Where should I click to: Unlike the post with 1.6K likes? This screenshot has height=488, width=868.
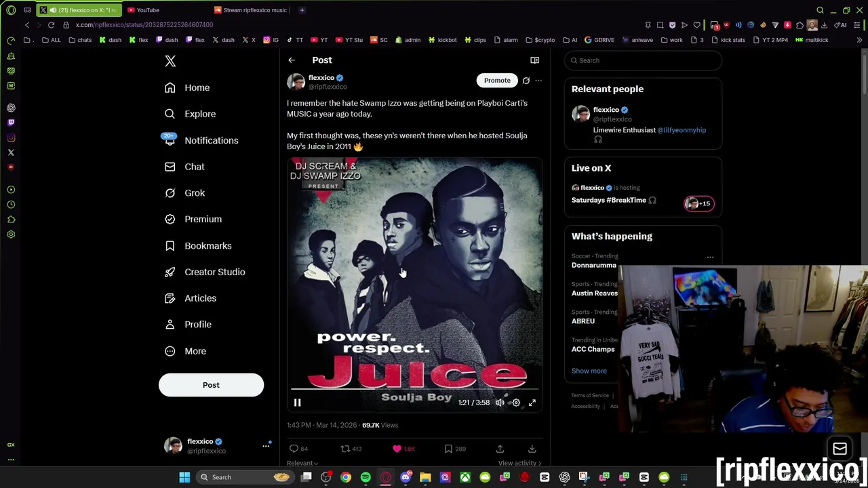pyautogui.click(x=403, y=449)
